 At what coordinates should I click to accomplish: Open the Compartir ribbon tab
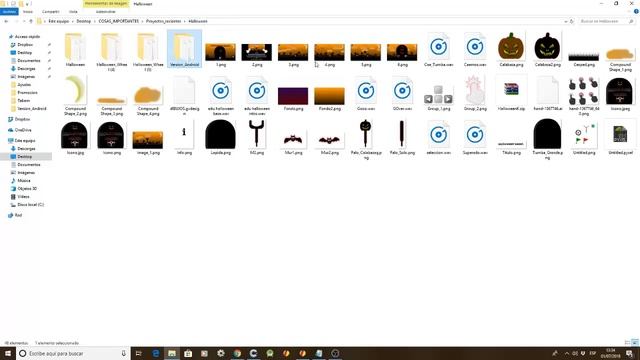[51, 12]
